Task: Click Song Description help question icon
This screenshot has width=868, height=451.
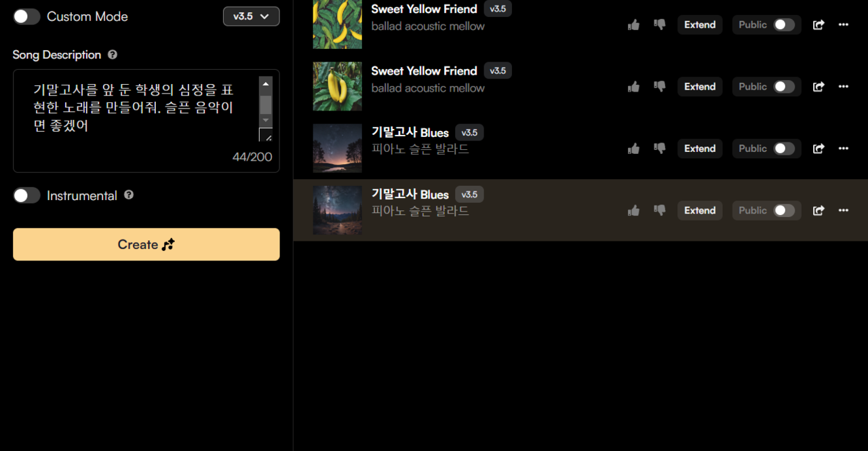Action: tap(113, 55)
